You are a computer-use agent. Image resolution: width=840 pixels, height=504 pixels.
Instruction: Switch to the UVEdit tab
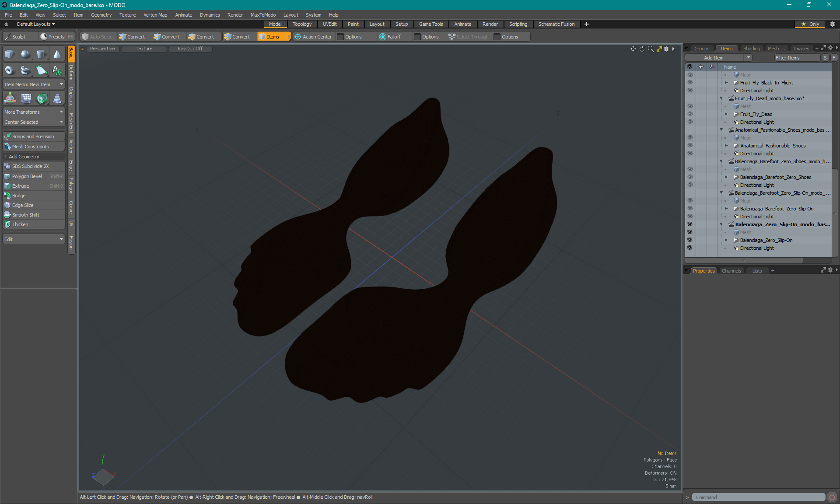pyautogui.click(x=330, y=24)
